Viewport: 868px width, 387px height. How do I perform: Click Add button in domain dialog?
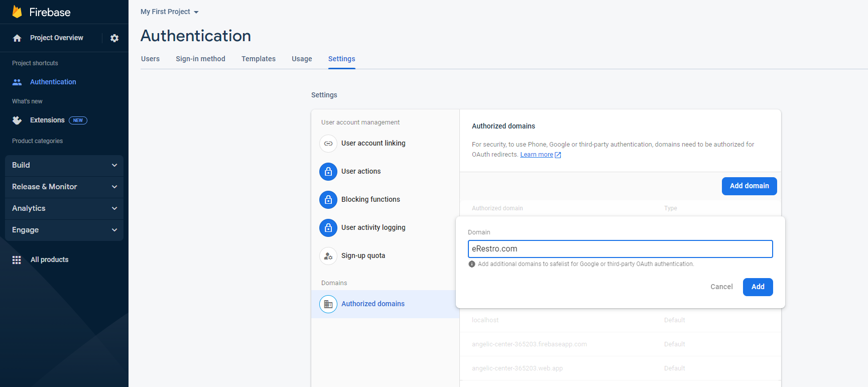click(x=758, y=287)
